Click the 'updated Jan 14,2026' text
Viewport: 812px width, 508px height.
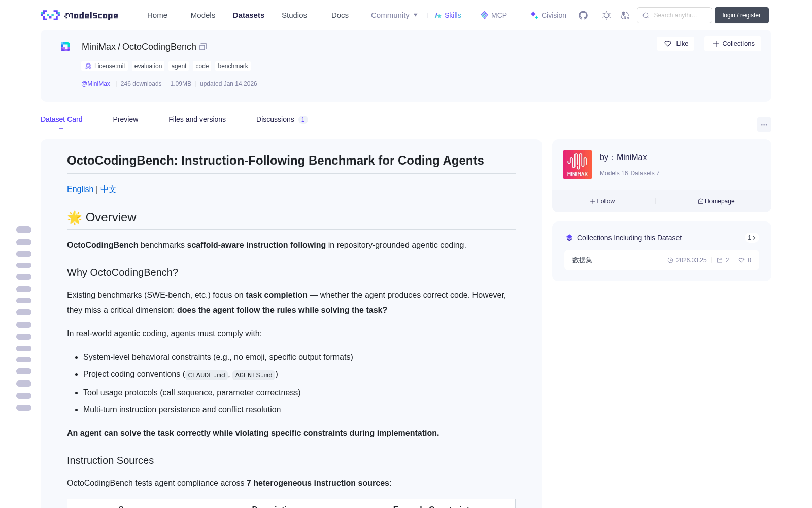(228, 84)
